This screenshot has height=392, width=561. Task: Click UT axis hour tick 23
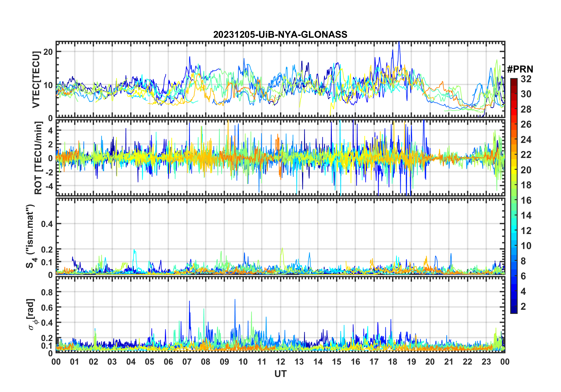[x=486, y=362]
